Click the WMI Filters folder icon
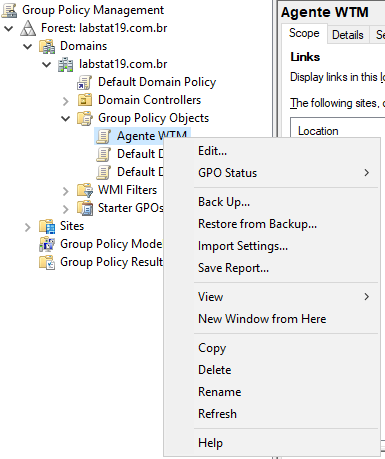The height and width of the screenshot is (459, 385). pos(85,190)
